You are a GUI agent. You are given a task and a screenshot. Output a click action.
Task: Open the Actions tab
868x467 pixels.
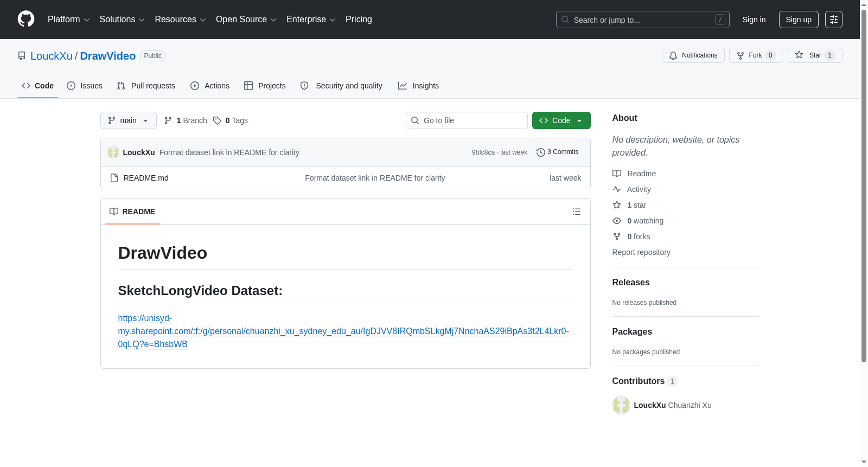[210, 86]
